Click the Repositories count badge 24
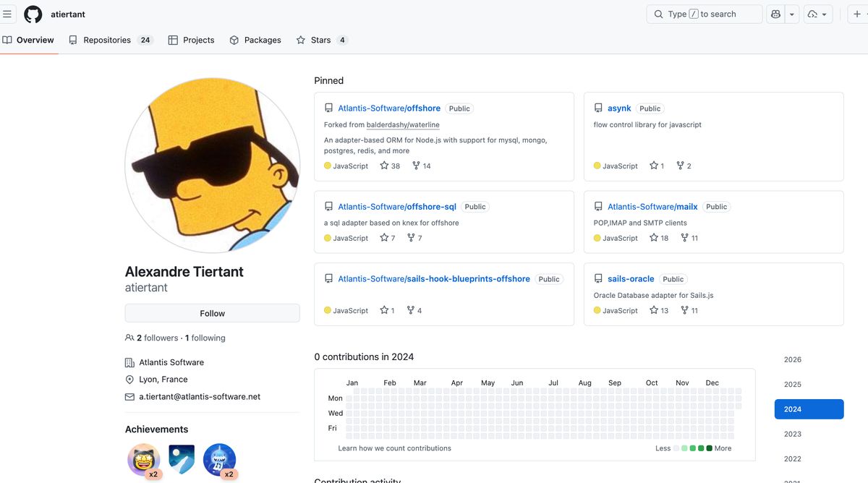The width and height of the screenshot is (868, 483). coord(145,40)
